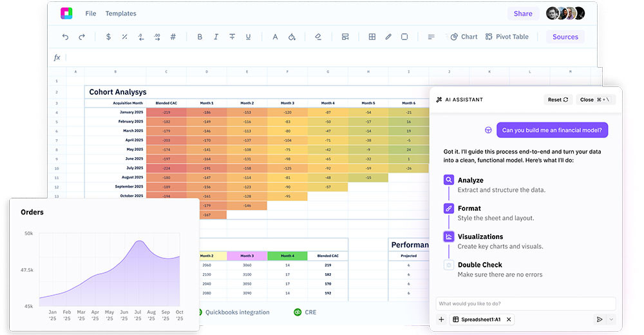
Task: Open the text alignment options
Action: (x=431, y=37)
